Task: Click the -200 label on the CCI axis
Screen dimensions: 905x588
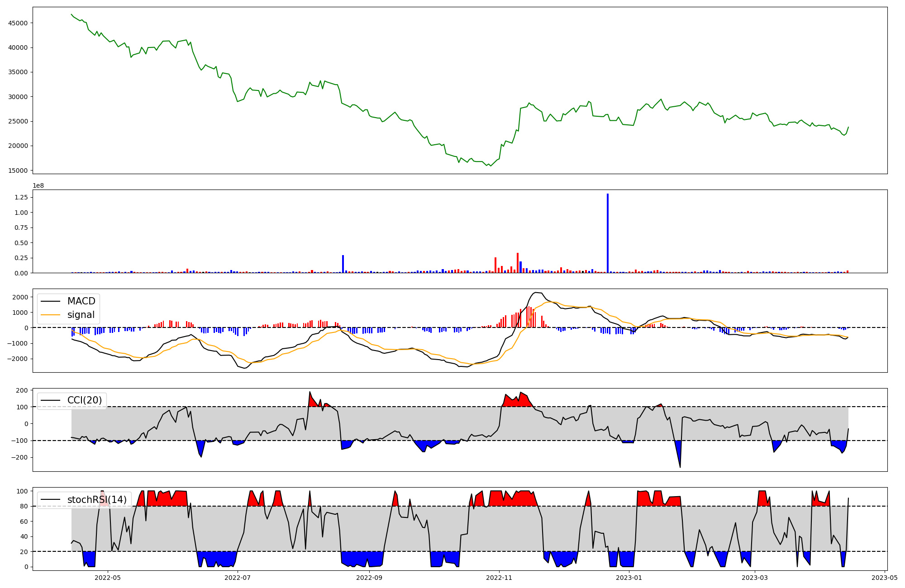Action: pyautogui.click(x=19, y=457)
